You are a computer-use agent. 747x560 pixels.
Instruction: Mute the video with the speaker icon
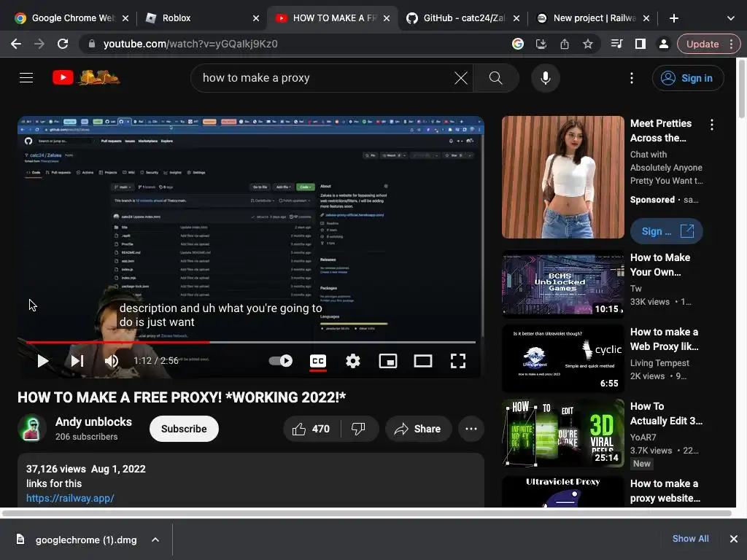point(112,361)
